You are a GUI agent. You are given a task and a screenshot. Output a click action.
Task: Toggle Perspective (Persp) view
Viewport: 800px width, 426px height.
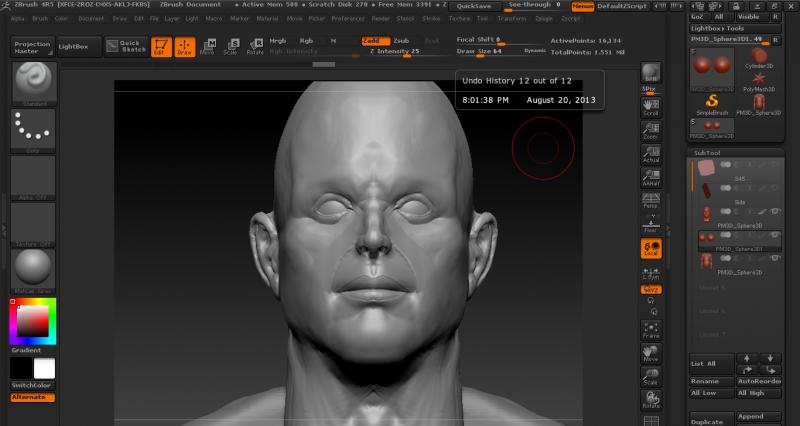(x=651, y=201)
